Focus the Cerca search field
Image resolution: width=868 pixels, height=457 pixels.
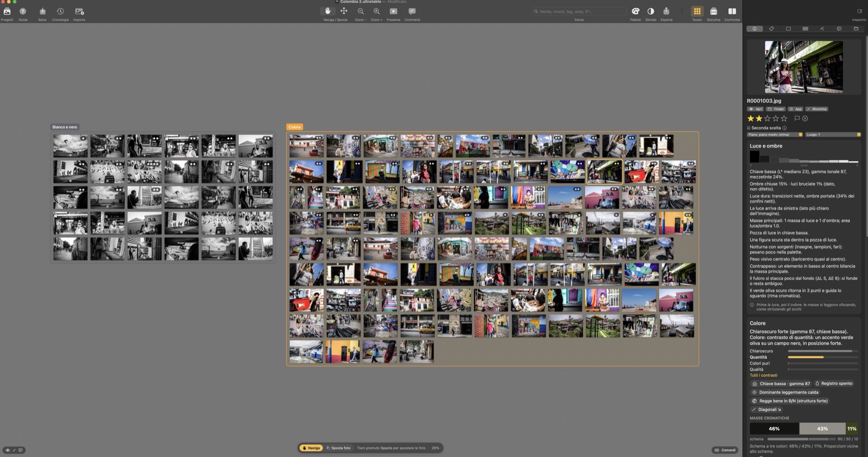(579, 11)
